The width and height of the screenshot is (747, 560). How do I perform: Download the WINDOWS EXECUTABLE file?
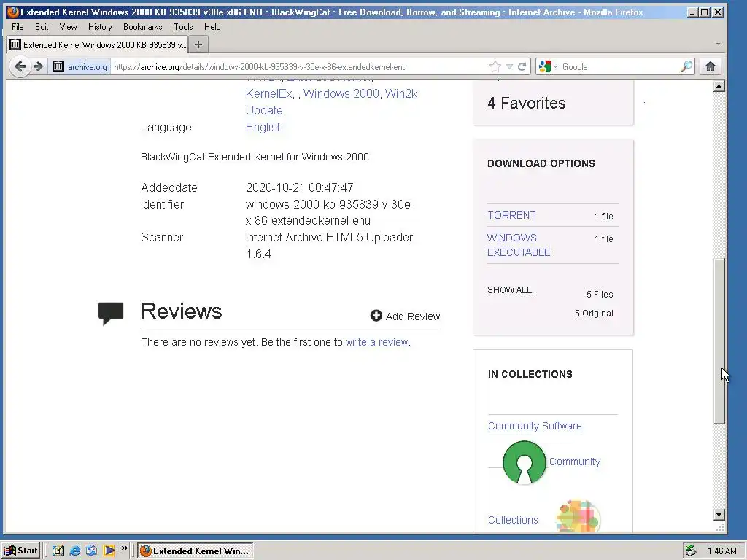pos(519,245)
